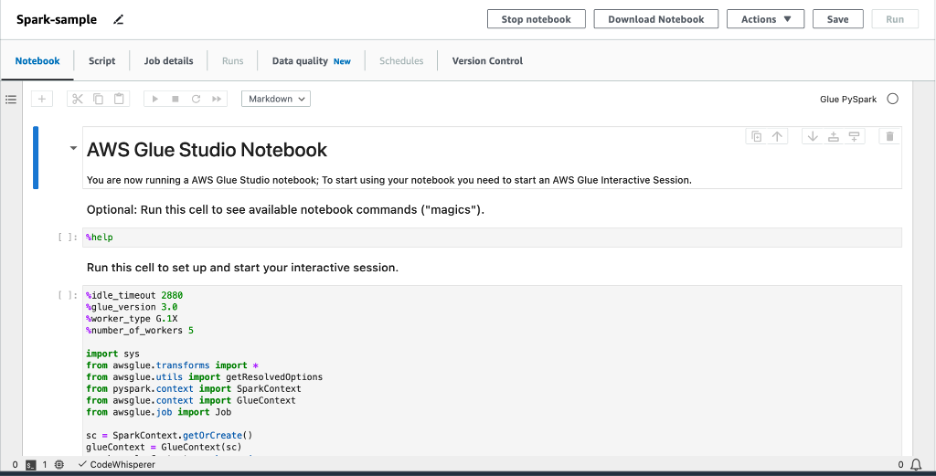Click the kernel sessions icon in status bar

tap(59, 465)
